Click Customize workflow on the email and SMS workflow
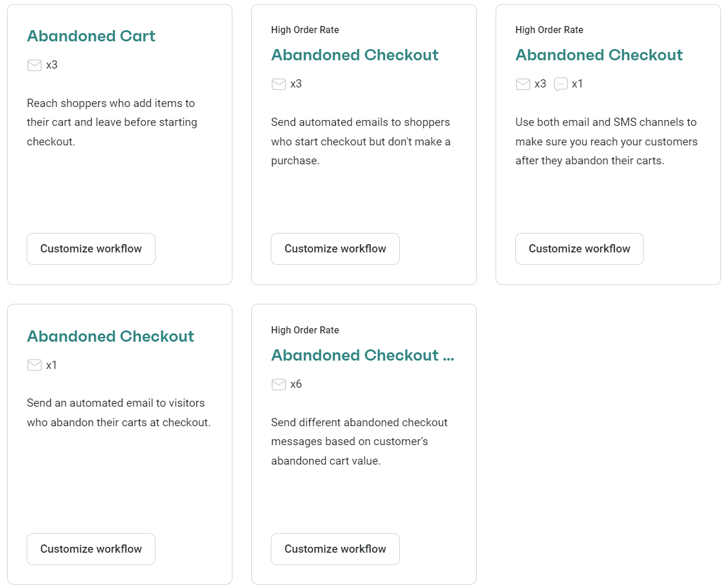 click(x=579, y=249)
